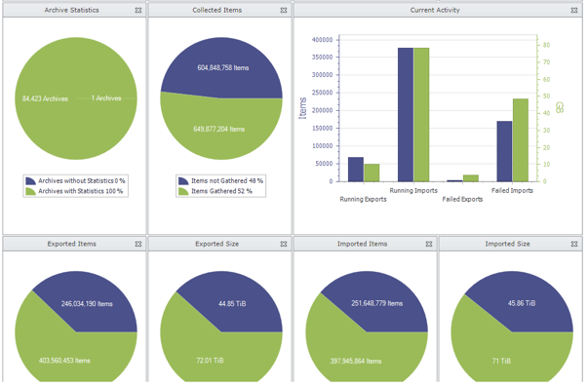Click the Archives without Statistics legend swatch

pyautogui.click(x=30, y=181)
